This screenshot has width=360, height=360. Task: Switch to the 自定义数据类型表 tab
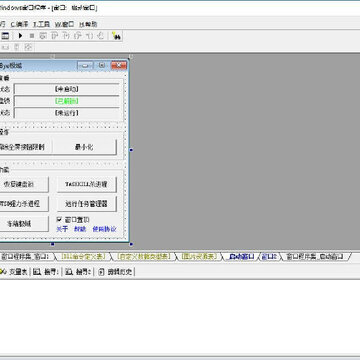point(144,256)
